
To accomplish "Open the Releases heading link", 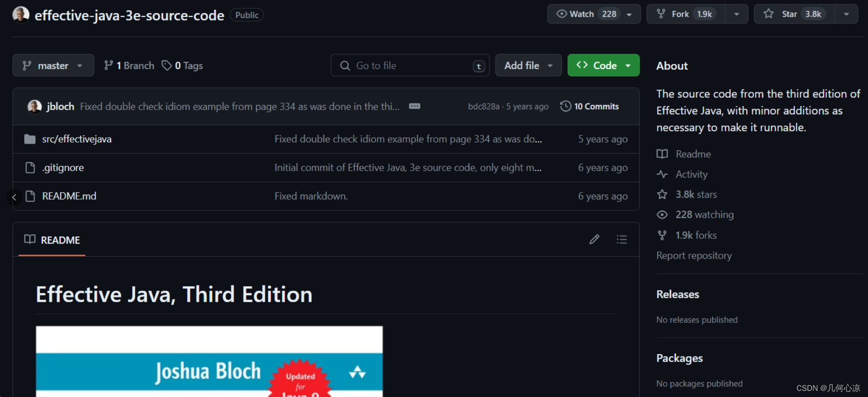I will [x=678, y=294].
